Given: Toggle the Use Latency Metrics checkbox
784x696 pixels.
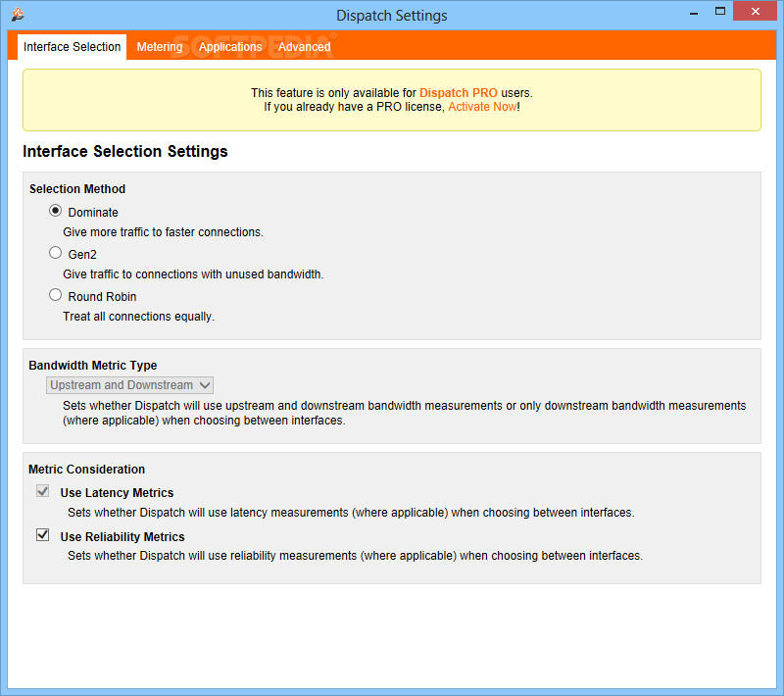Looking at the screenshot, I should [43, 491].
